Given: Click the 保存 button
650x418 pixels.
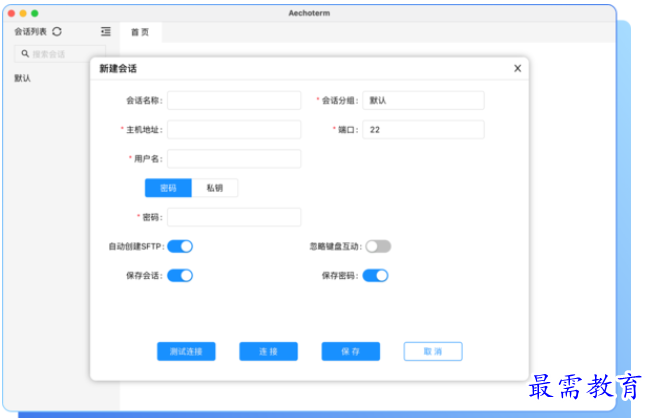Looking at the screenshot, I should pyautogui.click(x=351, y=351).
